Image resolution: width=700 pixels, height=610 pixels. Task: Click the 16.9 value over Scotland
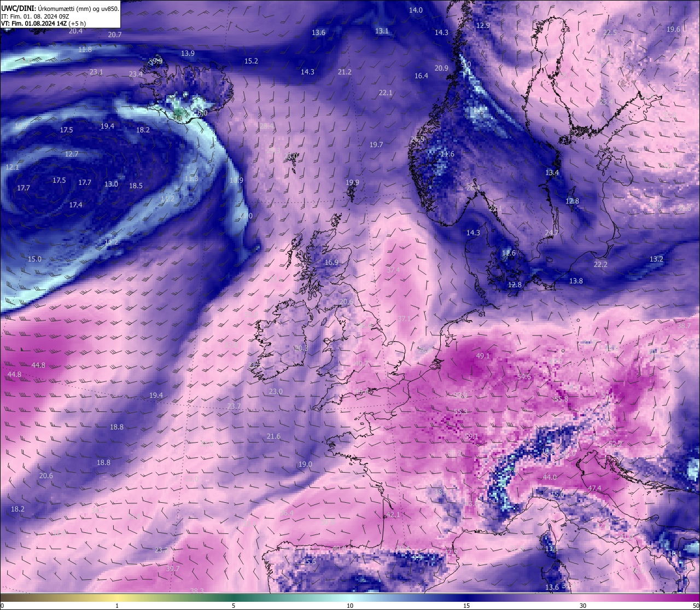pyautogui.click(x=331, y=263)
